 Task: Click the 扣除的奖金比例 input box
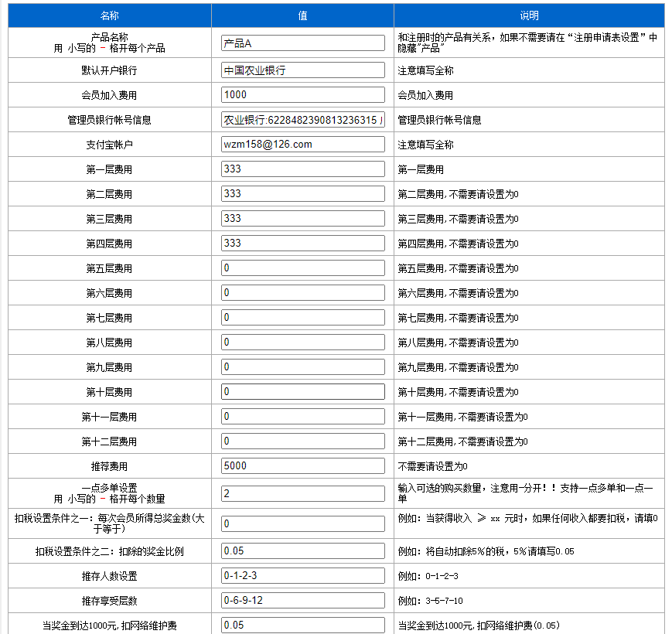click(302, 551)
